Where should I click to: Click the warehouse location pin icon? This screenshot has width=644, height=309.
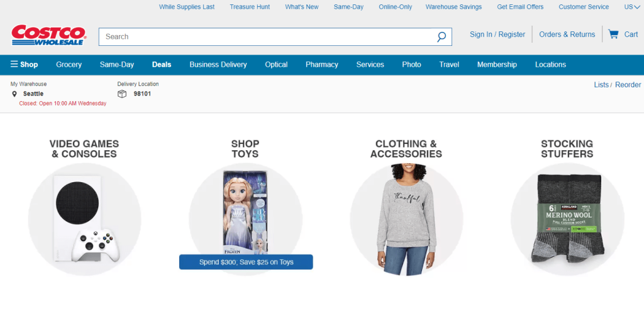click(14, 94)
